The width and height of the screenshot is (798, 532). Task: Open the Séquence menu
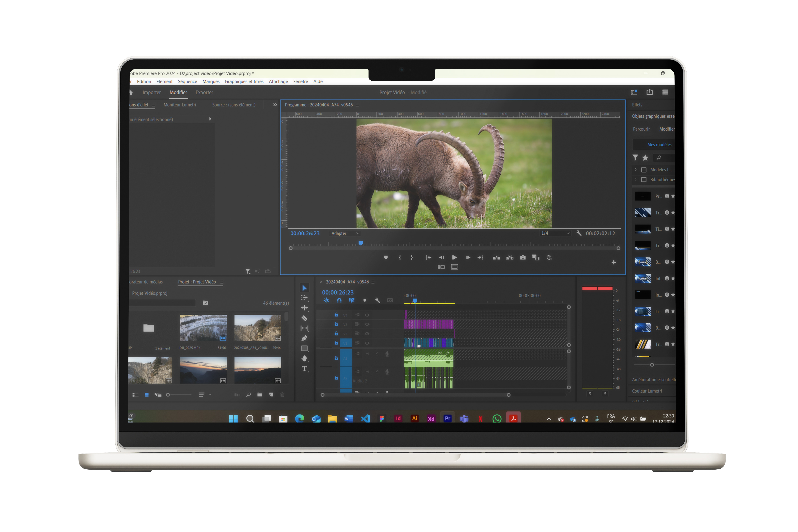187,82
